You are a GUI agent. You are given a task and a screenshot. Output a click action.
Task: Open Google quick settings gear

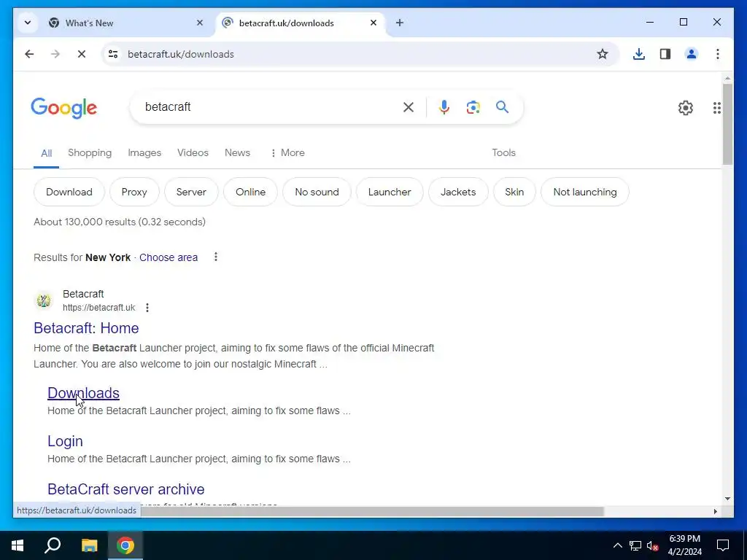686,108
